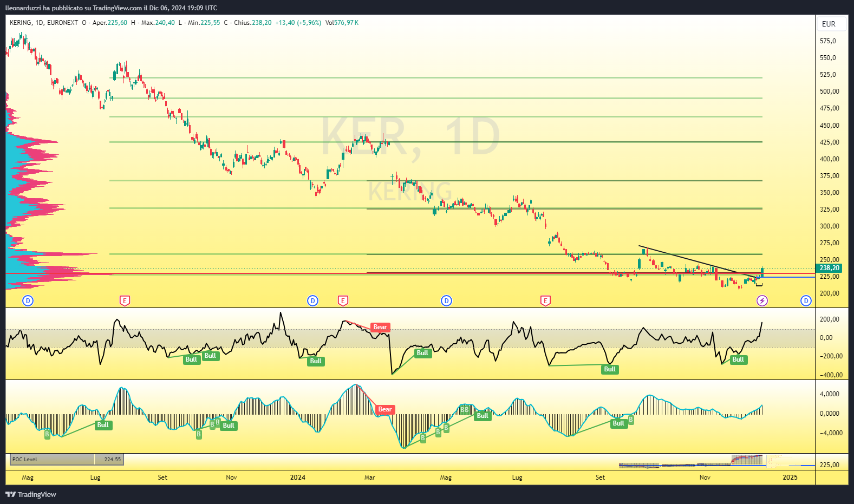Viewport: 854px width, 504px height.
Task: Click the KERING, 1D, EURONEXT symbol title
Action: point(44,23)
